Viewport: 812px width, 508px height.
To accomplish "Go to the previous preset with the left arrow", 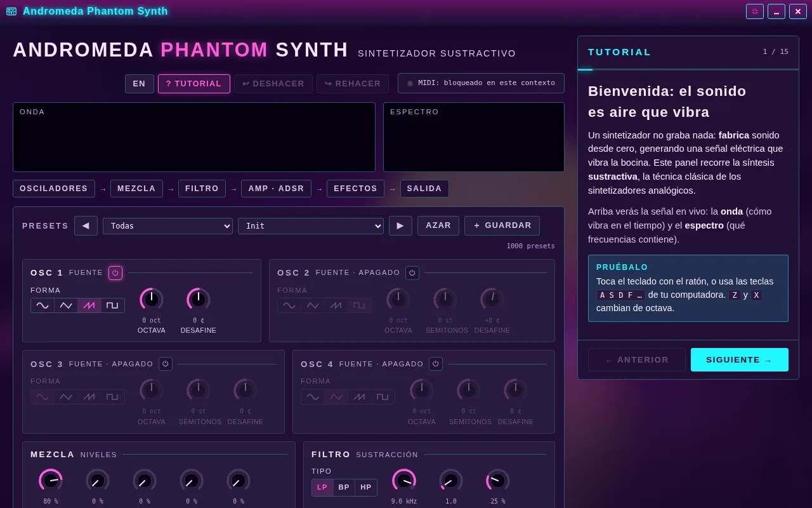I will (x=86, y=225).
